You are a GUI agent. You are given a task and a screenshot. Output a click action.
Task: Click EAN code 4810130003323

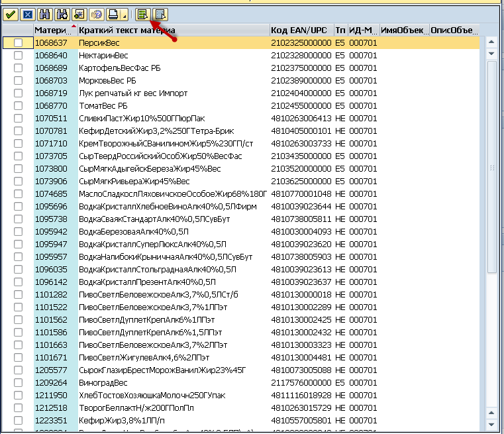(x=301, y=345)
